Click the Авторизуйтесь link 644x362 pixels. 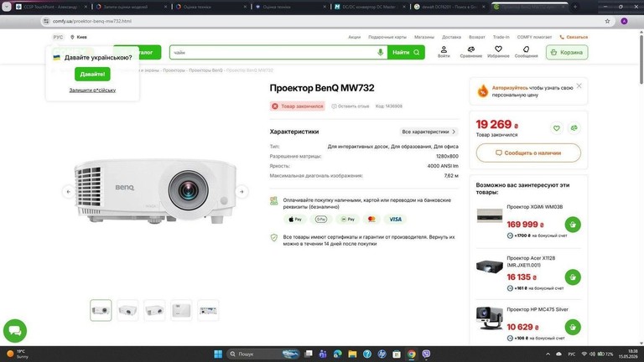[510, 88]
